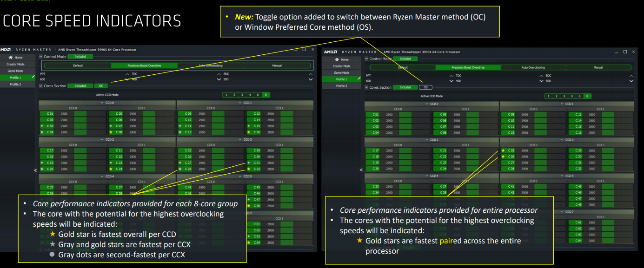Viewport: 644px width, 268px height.
Task: Click the C 21 speed bar in the left window
Action: coord(149,150)
